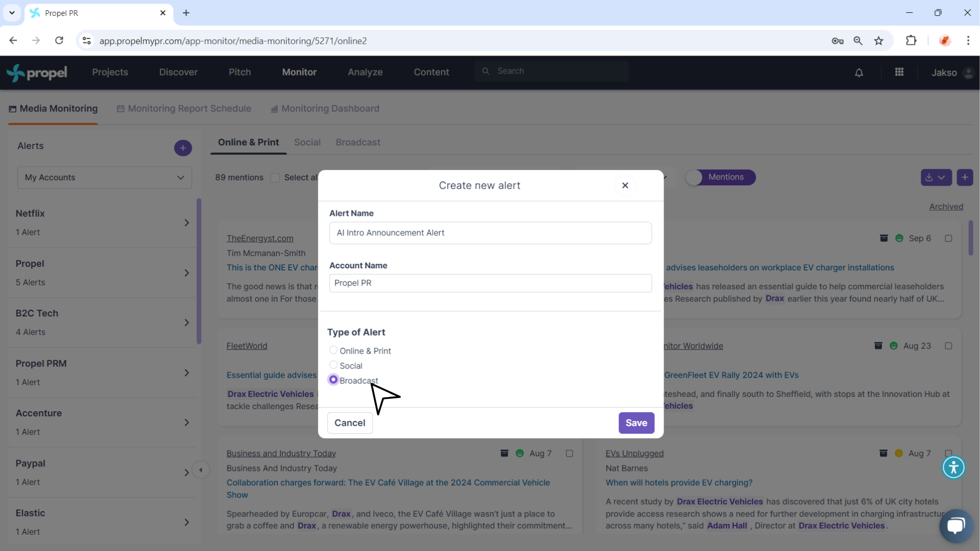Click the Account Name field
This screenshot has height=551, width=980.
point(490,283)
